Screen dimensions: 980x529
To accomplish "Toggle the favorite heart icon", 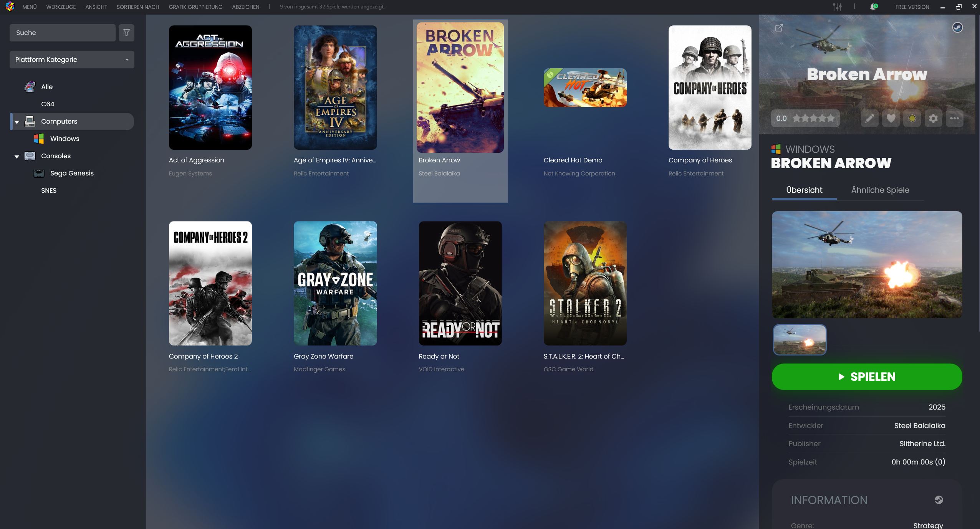I will pyautogui.click(x=891, y=118).
